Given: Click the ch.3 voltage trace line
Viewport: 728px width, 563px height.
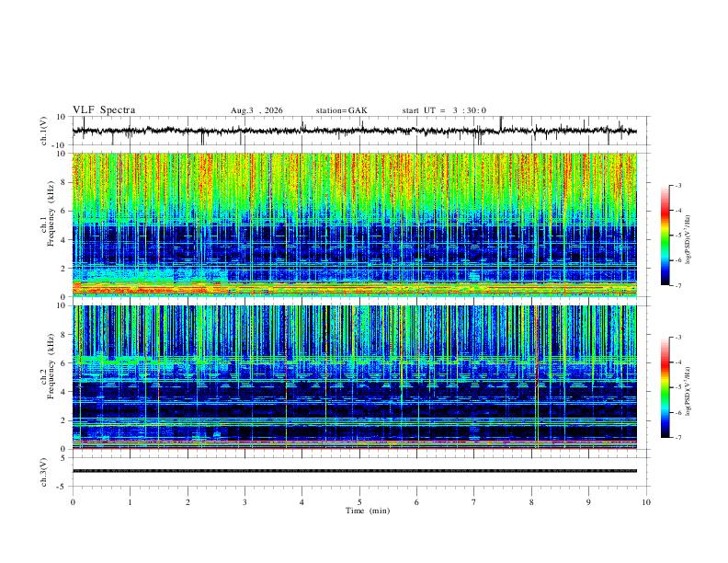Looking at the screenshot, I should [x=355, y=471].
